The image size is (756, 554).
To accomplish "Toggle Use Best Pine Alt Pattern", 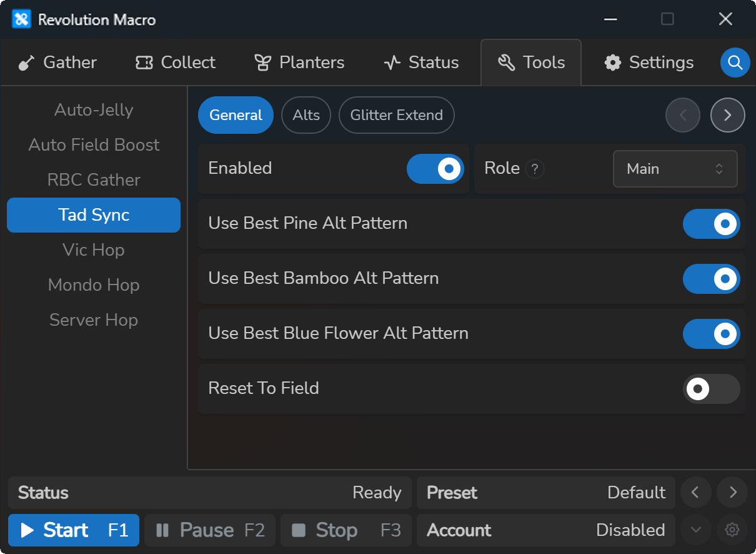I will pos(712,224).
